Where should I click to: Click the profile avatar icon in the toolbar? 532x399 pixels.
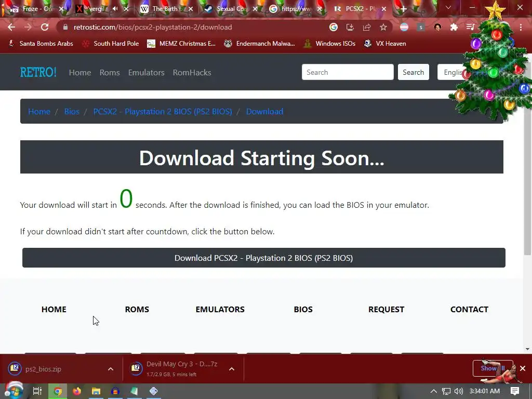click(437, 27)
